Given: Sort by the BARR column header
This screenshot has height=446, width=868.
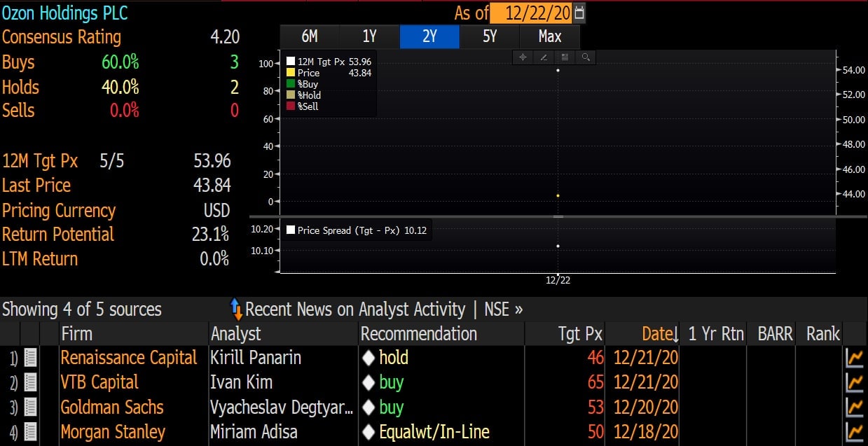Looking at the screenshot, I should (x=771, y=334).
